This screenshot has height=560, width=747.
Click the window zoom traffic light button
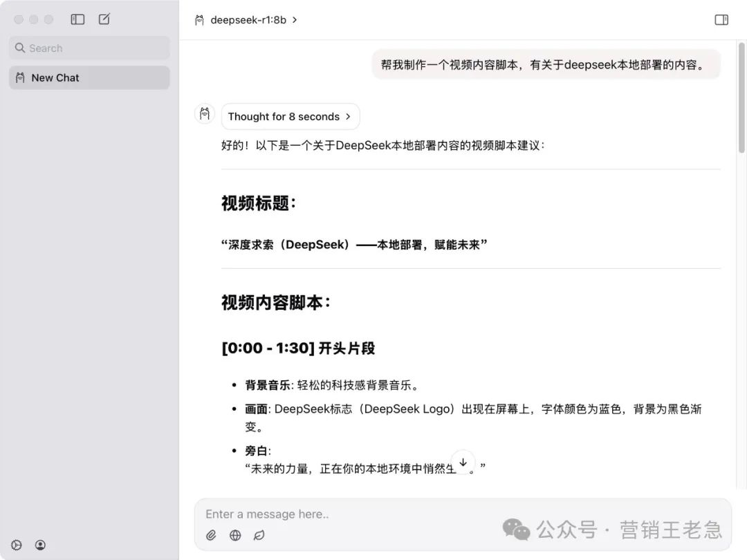coord(49,19)
